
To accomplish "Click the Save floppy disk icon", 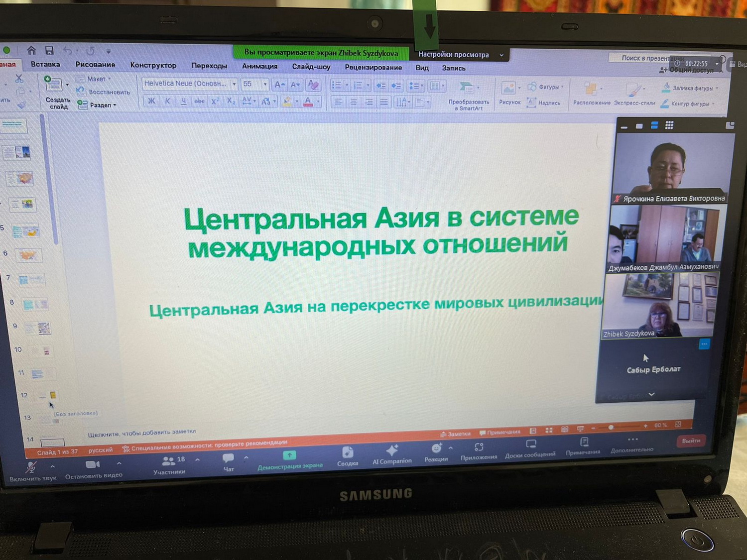I will (x=49, y=50).
